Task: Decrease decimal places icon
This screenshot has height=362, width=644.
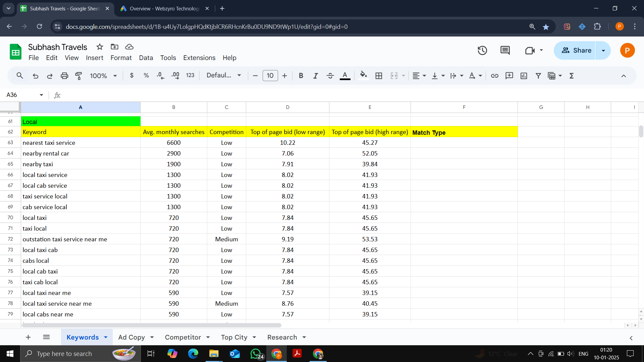Action: point(161,76)
